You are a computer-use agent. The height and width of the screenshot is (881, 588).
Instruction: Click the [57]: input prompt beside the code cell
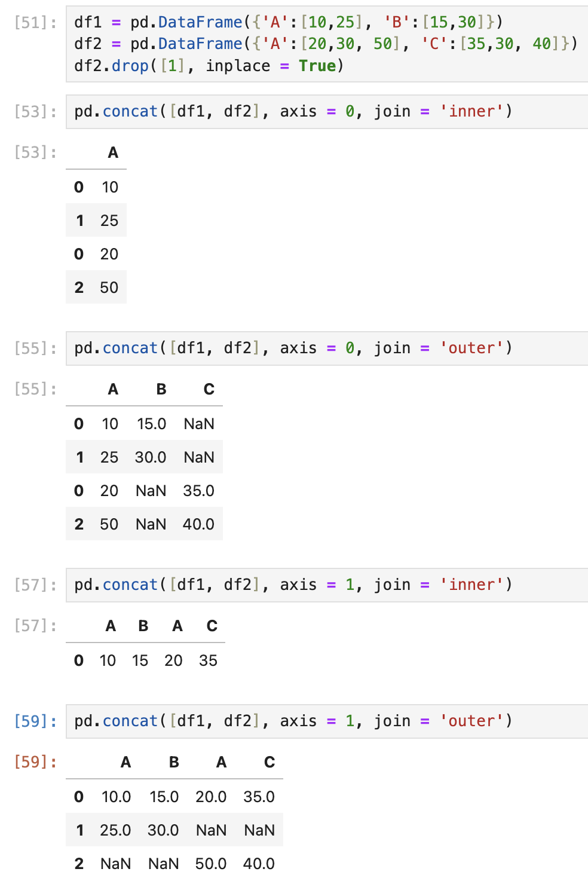tap(36, 585)
